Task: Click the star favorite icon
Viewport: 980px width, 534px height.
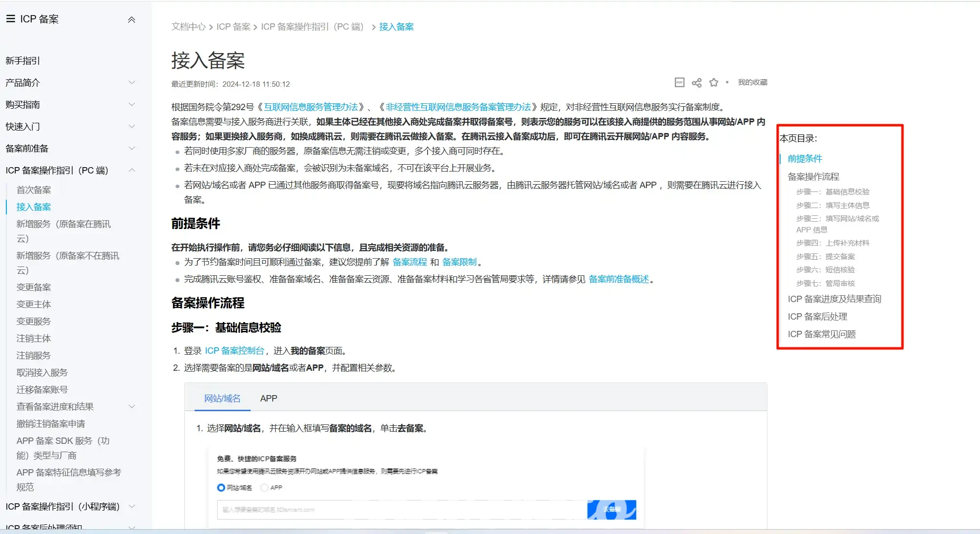Action: point(713,82)
